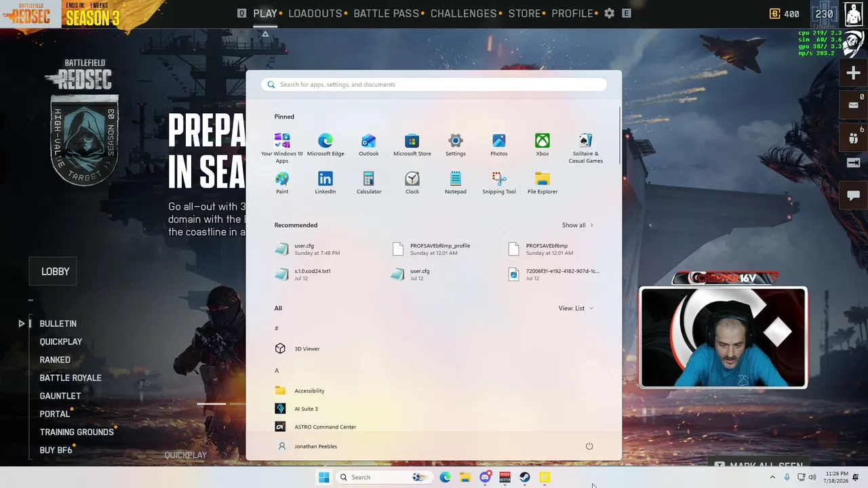Select BULLETIN in the game menu
The width and height of the screenshot is (868, 488).
pyautogui.click(x=58, y=323)
